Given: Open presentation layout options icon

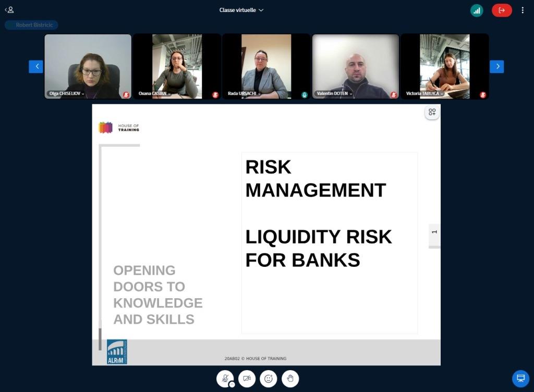Looking at the screenshot, I should pyautogui.click(x=432, y=113).
